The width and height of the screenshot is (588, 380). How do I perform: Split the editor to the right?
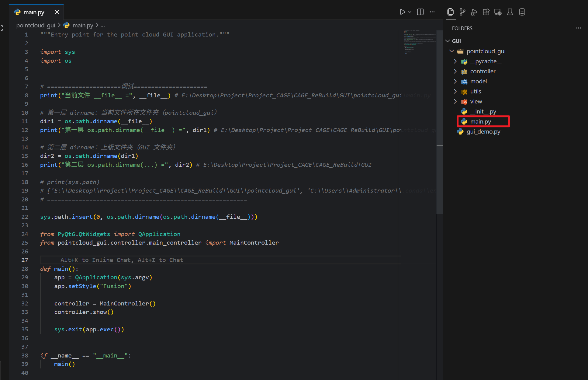tap(420, 12)
